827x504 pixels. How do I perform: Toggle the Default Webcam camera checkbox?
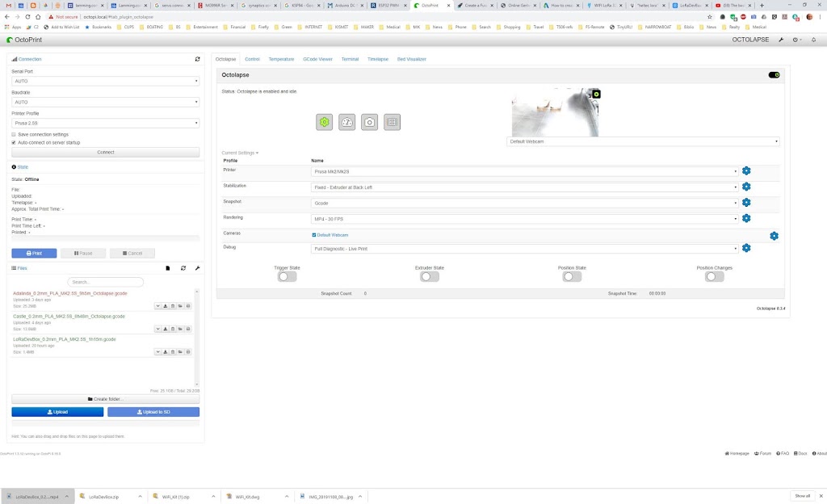314,235
